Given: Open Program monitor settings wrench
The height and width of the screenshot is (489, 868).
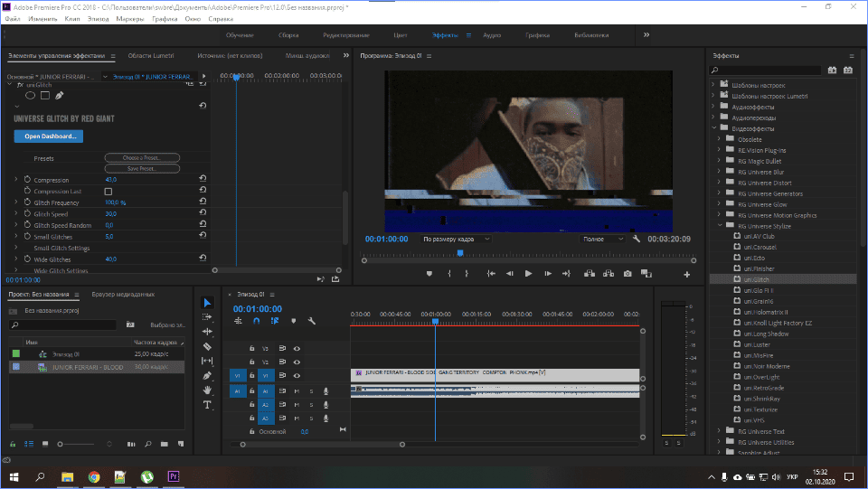Looking at the screenshot, I should click(x=637, y=239).
